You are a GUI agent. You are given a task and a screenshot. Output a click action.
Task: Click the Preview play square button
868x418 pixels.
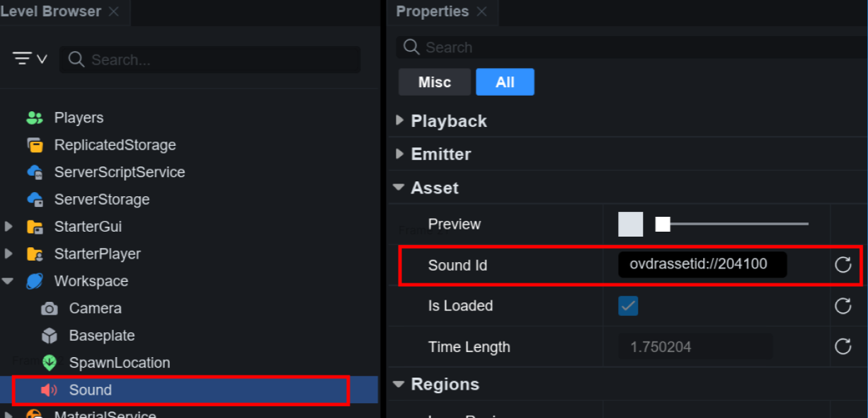tap(630, 225)
